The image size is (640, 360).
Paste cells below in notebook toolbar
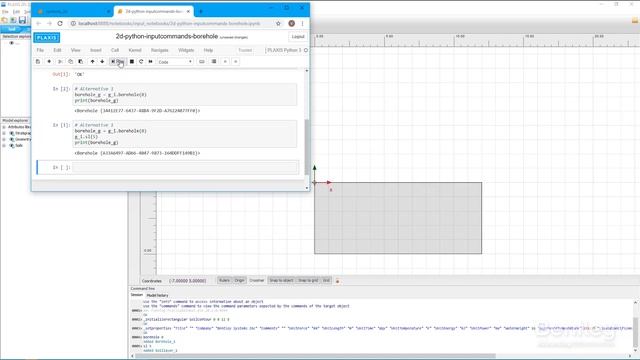80,62
